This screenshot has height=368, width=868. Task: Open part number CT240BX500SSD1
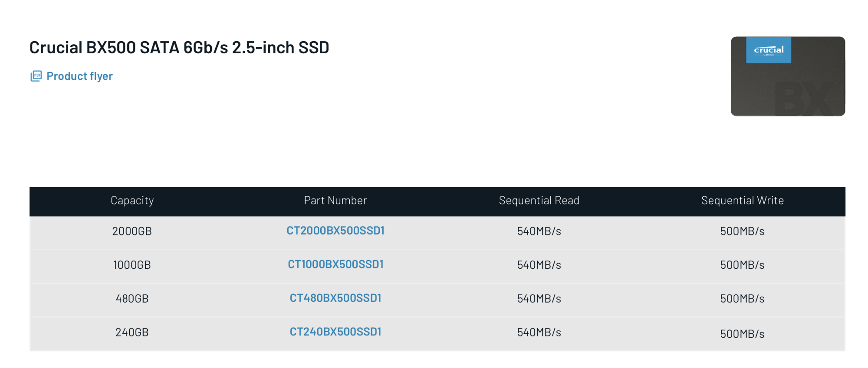tap(335, 332)
